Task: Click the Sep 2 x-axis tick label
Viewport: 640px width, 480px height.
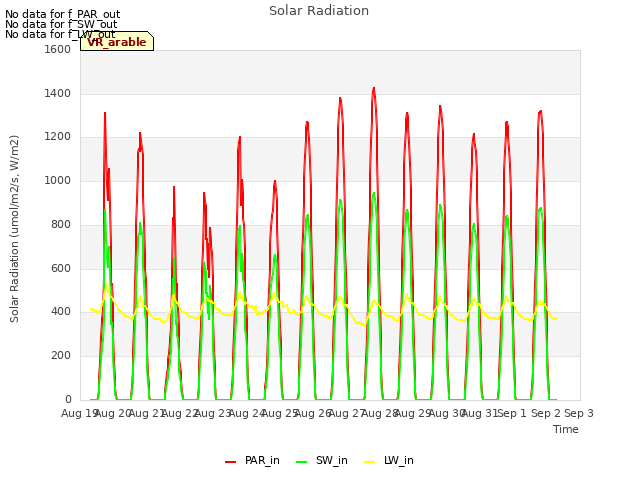Action: [546, 413]
